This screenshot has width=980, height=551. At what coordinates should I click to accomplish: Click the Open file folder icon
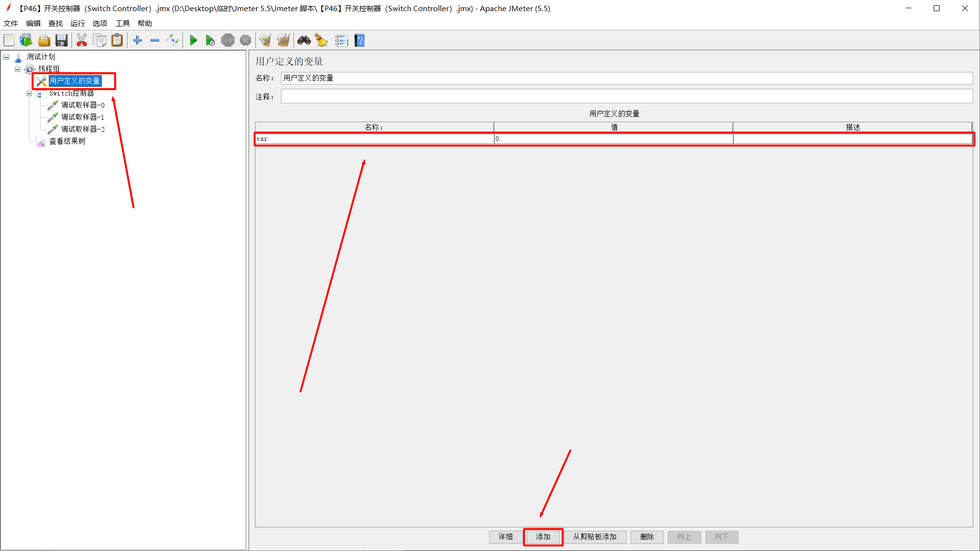coord(44,41)
